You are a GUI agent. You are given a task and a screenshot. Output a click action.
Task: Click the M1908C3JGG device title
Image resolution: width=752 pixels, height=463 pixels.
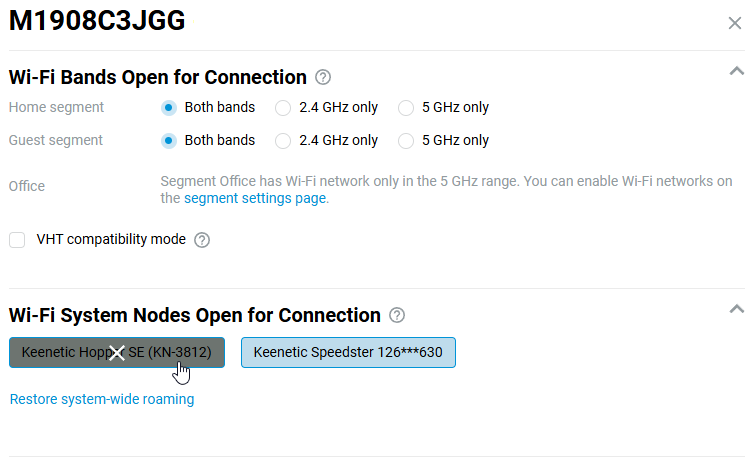click(x=97, y=22)
